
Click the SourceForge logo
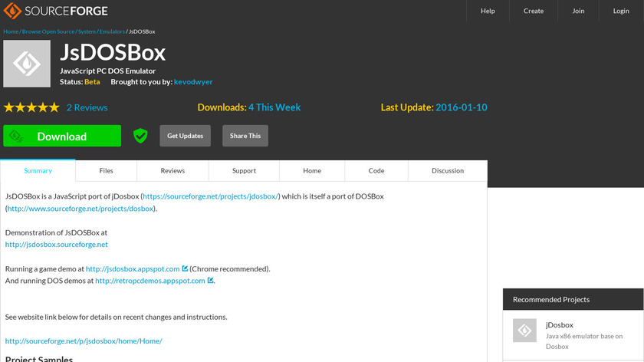pos(55,11)
